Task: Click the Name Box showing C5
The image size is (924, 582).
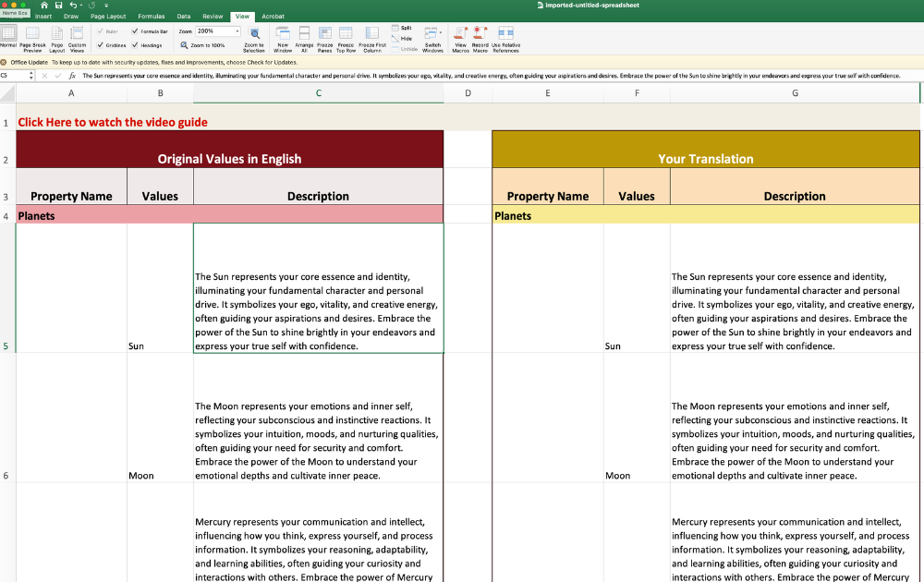Action: [x=14, y=76]
